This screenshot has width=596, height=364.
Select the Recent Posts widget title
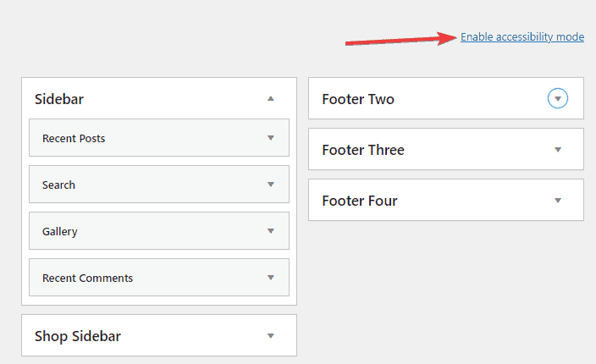click(74, 138)
